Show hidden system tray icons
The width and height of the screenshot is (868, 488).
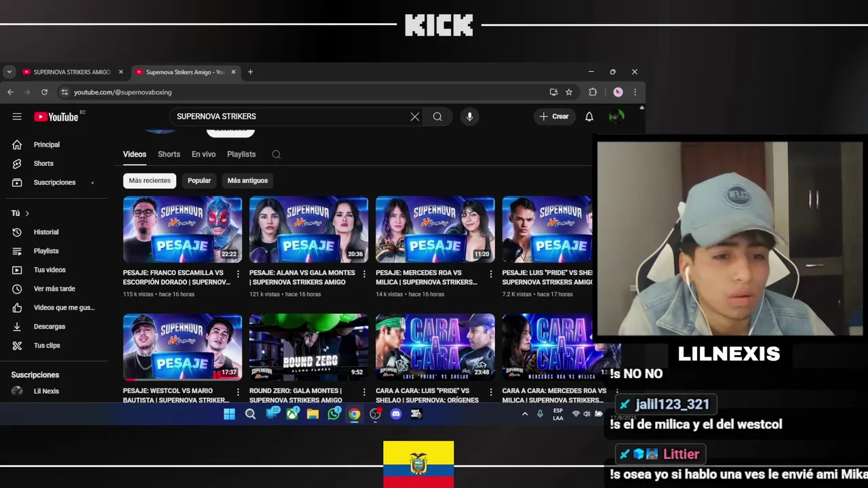524,414
